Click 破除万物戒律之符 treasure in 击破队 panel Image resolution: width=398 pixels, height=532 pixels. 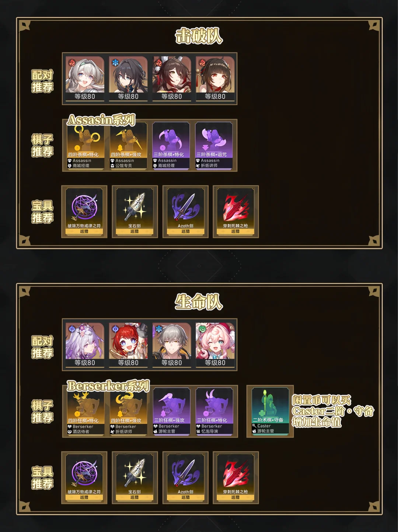(x=84, y=212)
